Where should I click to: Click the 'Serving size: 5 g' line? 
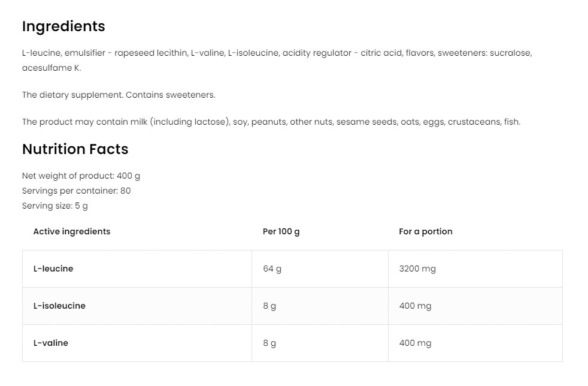point(55,206)
